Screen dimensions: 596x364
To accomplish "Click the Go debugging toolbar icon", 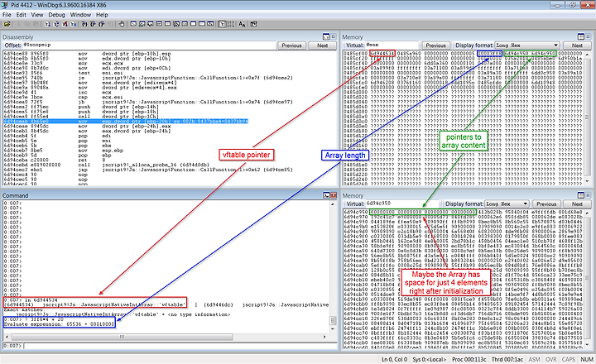I will [47, 24].
